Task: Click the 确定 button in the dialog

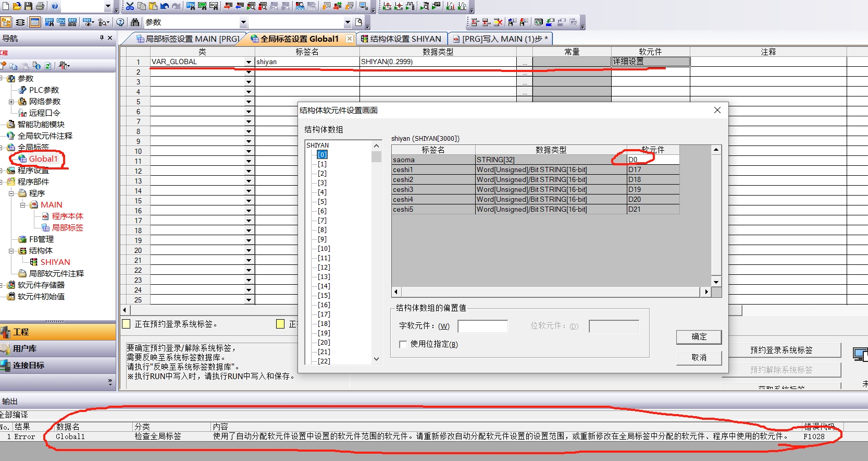Action: tap(699, 337)
